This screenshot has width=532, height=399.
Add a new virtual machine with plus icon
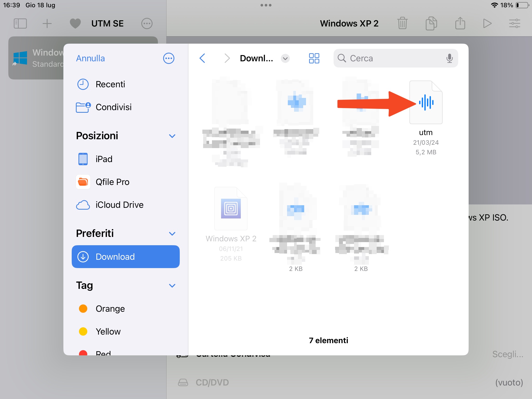pos(47,23)
